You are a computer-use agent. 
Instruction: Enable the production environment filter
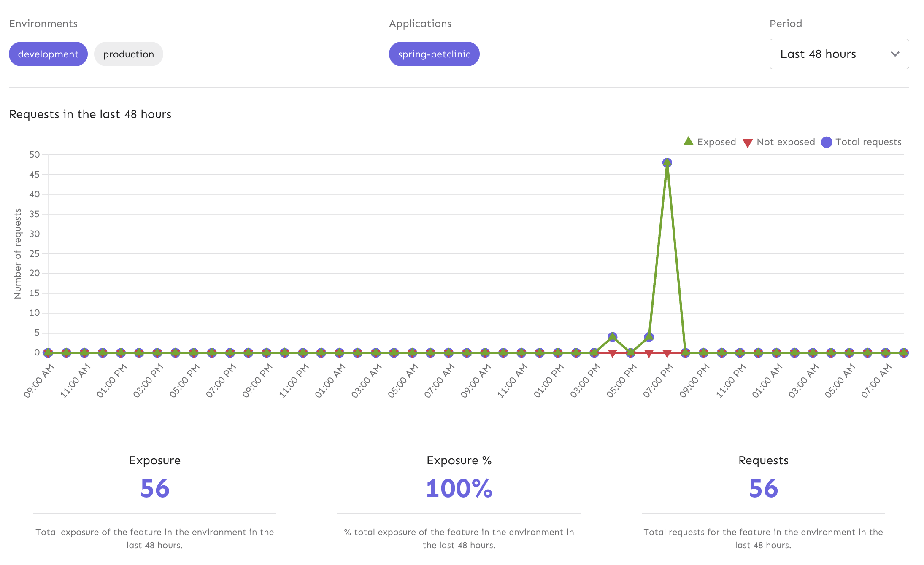[128, 54]
